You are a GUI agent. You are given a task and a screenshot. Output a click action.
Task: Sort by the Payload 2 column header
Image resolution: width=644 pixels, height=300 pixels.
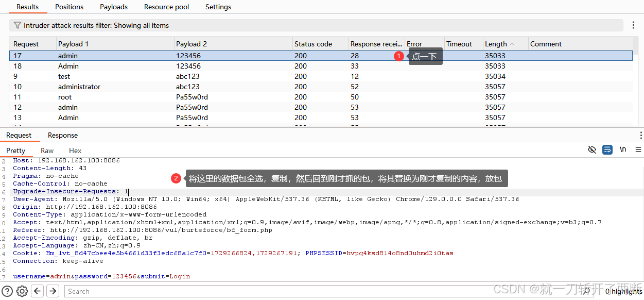[233, 44]
